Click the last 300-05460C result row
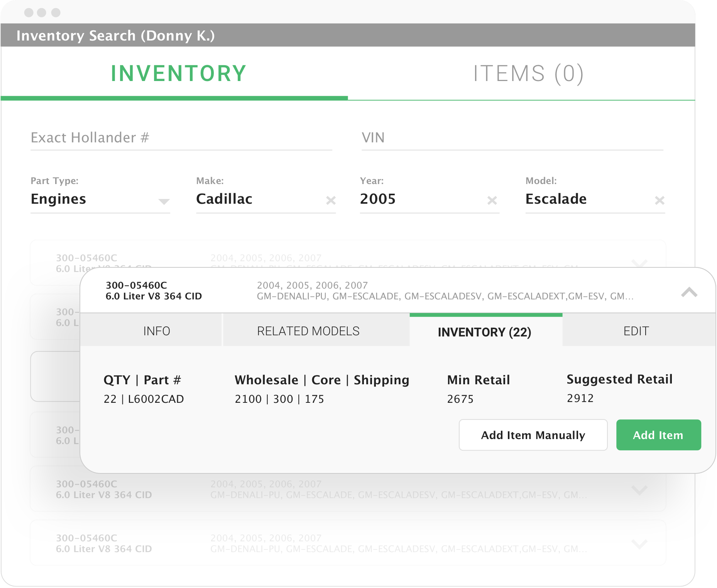The height and width of the screenshot is (588, 717). click(x=347, y=543)
